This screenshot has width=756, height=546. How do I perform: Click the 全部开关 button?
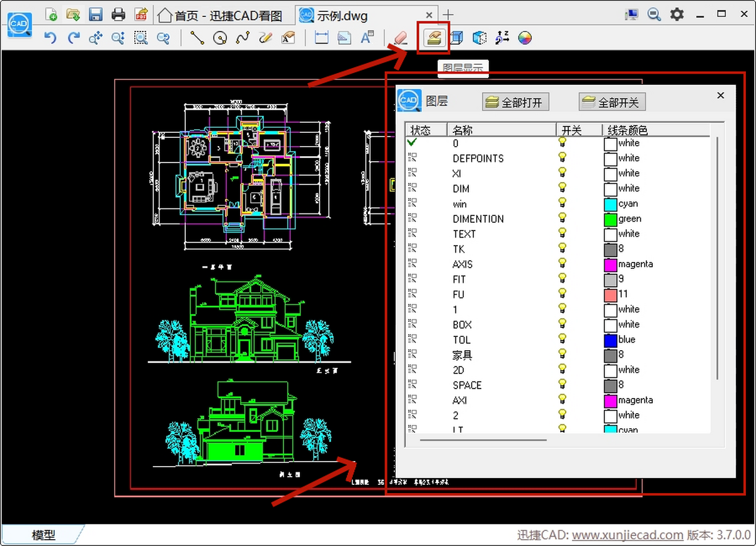pyautogui.click(x=612, y=102)
